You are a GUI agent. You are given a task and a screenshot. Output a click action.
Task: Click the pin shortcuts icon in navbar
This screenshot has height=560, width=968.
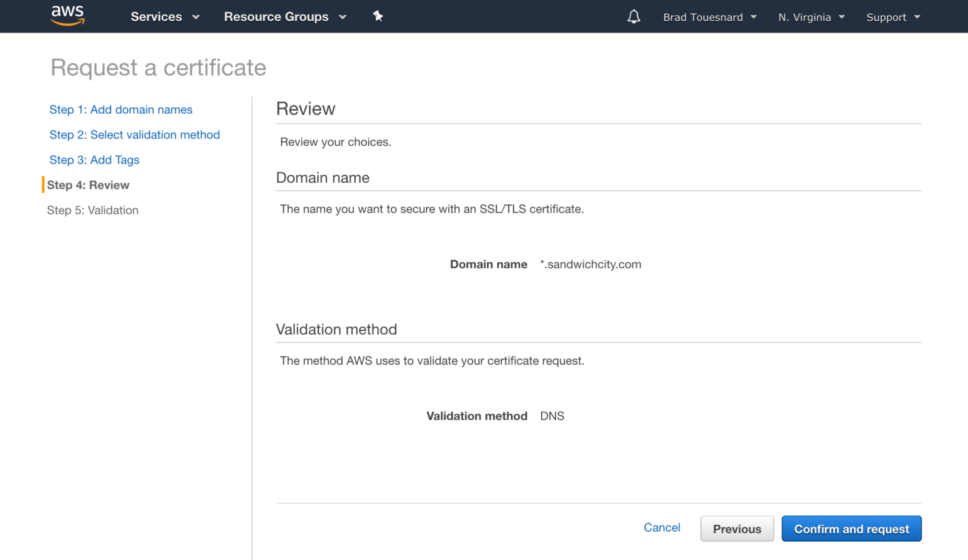coord(378,16)
